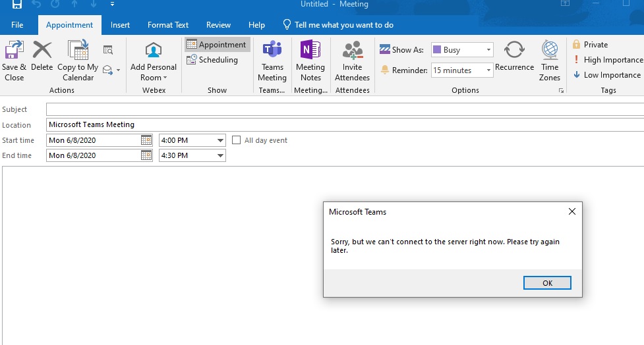Open the 4:30 PM end time dropdown
This screenshot has height=345, width=644.
coord(221,155)
